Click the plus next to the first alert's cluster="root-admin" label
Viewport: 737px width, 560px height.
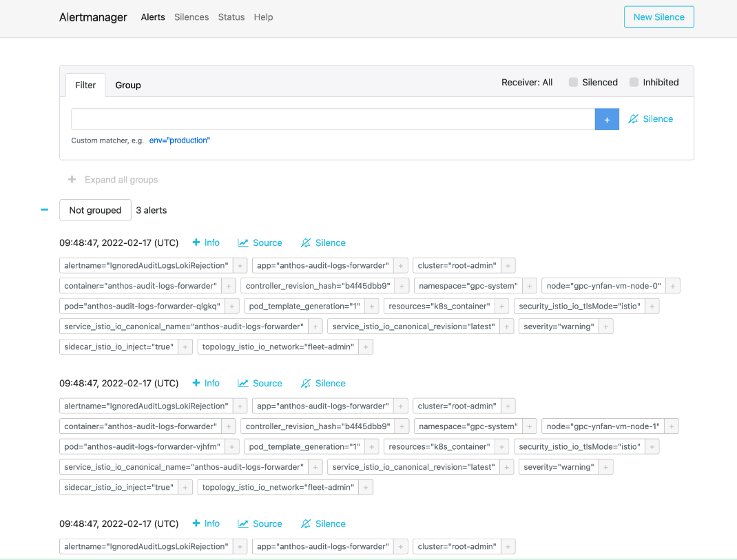[508, 266]
